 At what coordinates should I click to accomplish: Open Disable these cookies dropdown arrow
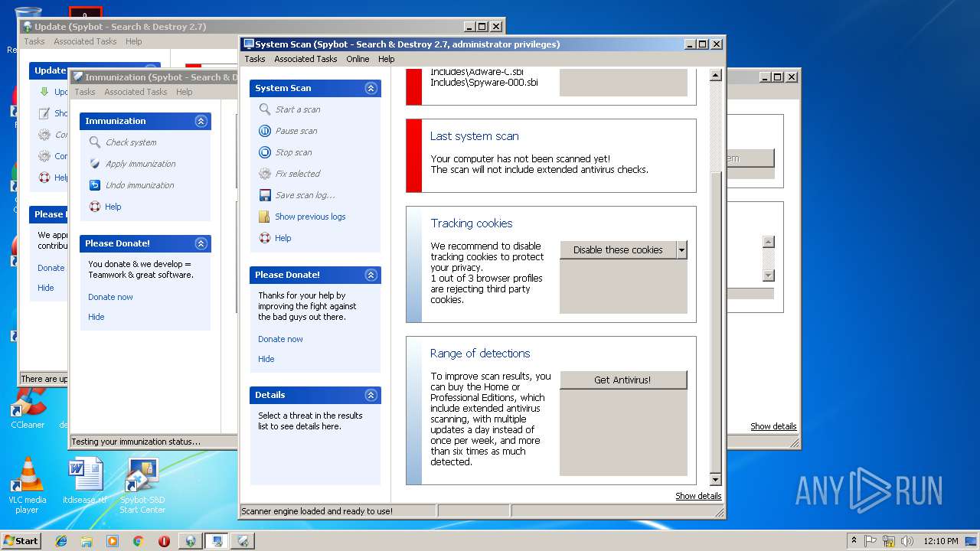coord(681,250)
